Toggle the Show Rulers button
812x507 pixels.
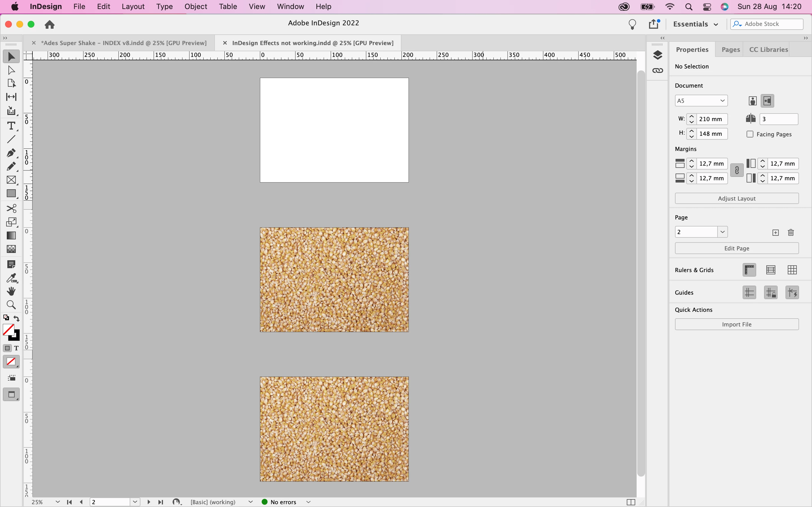[x=749, y=270]
